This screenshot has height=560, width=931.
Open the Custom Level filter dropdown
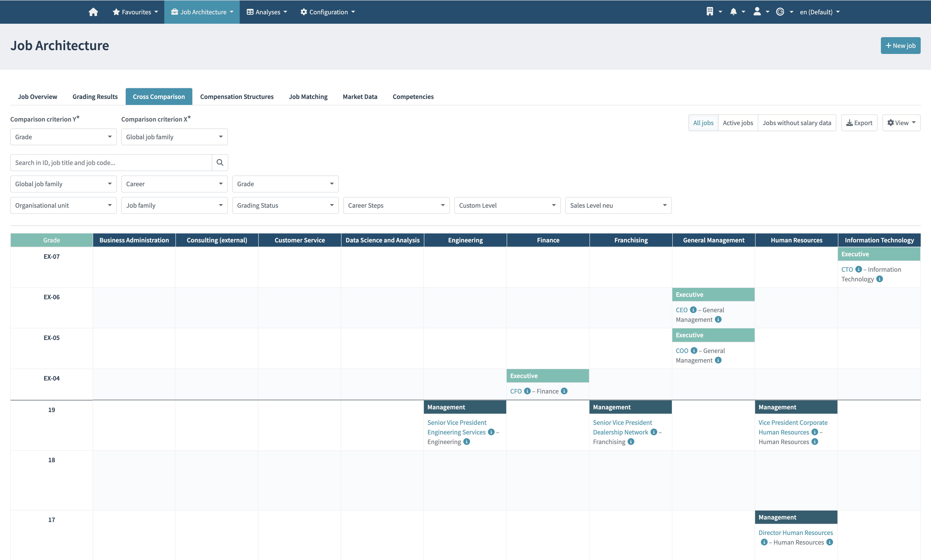(507, 205)
